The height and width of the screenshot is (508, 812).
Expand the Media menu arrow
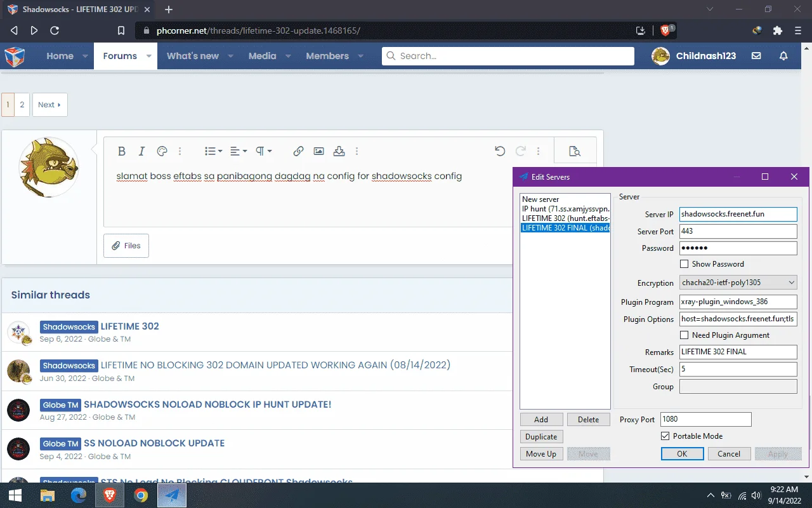[x=288, y=56]
